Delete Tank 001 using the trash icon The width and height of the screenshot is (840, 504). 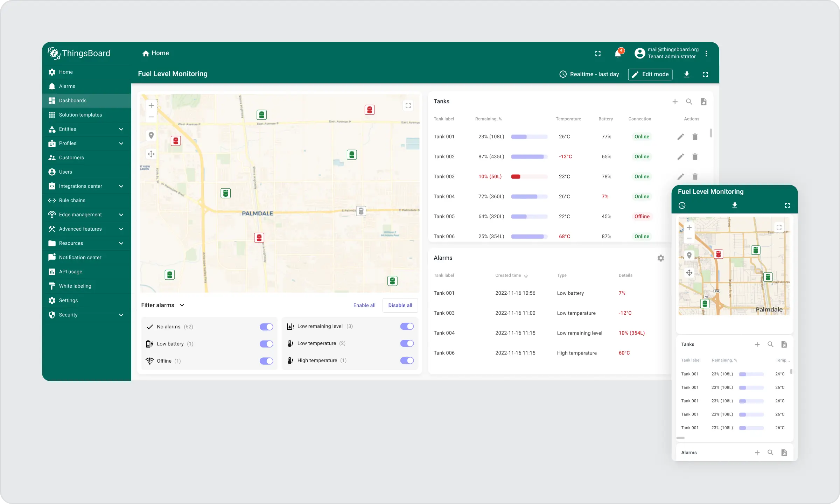[695, 136]
